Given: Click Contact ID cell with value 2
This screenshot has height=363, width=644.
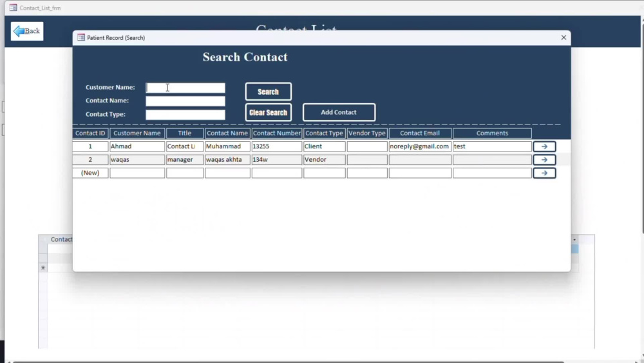Looking at the screenshot, I should tap(90, 159).
